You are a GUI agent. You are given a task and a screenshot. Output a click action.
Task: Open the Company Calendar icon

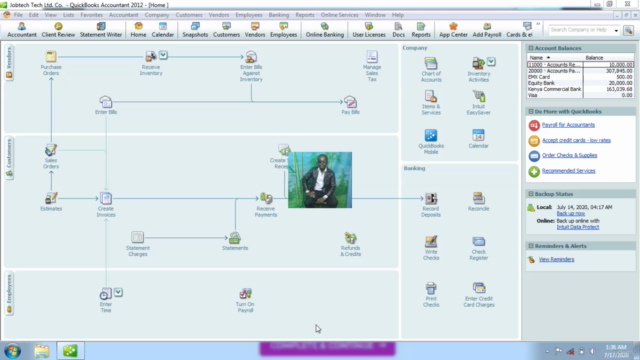click(x=478, y=135)
